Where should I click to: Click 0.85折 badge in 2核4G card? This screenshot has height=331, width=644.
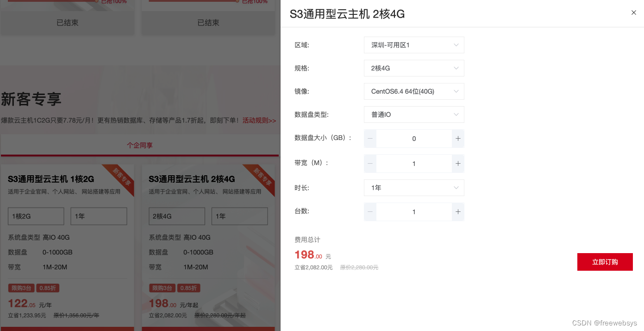[x=189, y=288]
